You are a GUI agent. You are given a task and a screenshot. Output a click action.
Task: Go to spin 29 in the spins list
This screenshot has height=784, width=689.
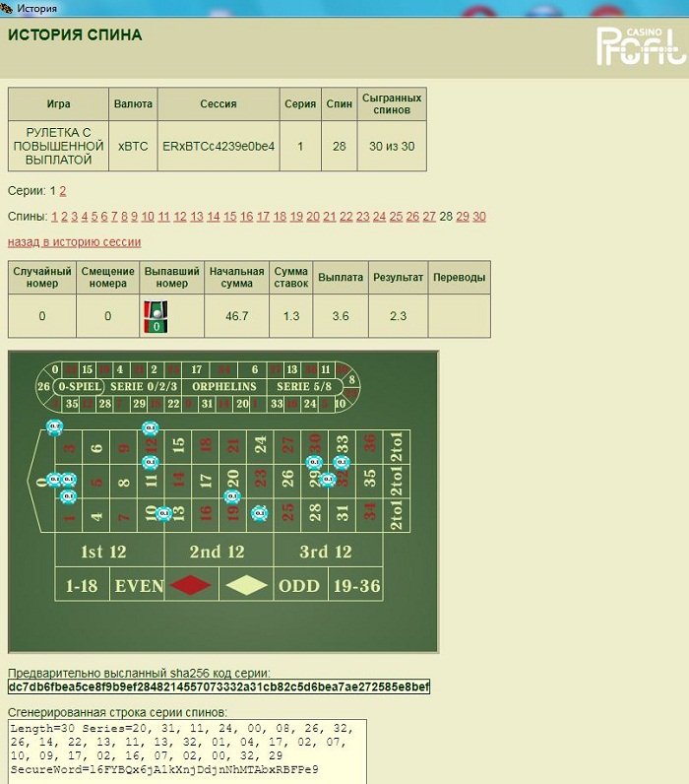click(463, 217)
